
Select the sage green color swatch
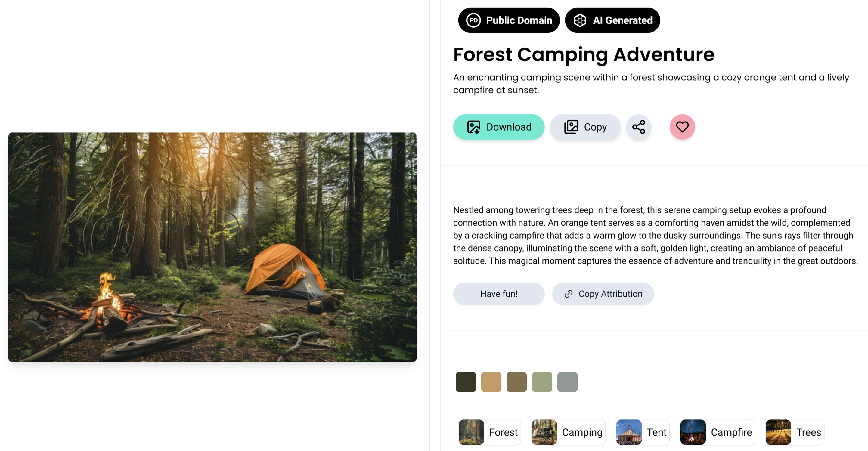pos(542,382)
